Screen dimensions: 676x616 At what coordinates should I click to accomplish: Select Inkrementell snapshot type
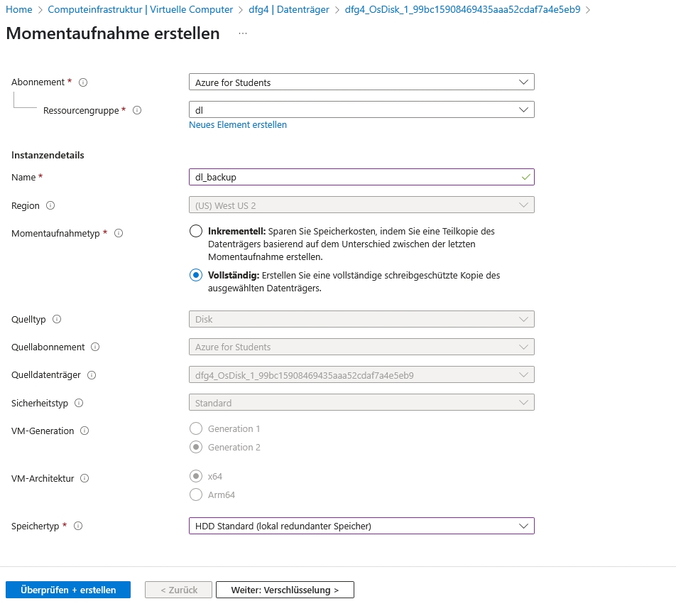196,232
